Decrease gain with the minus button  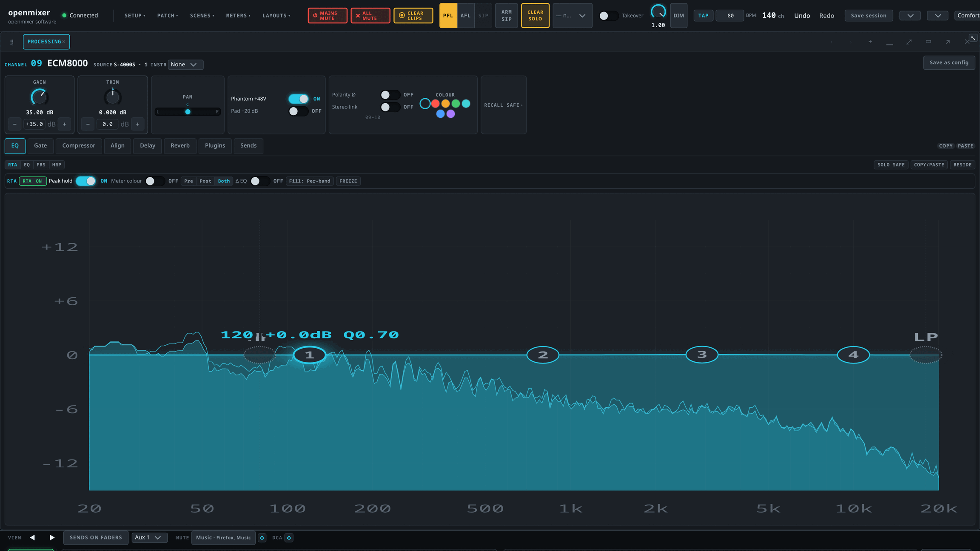[x=15, y=124]
